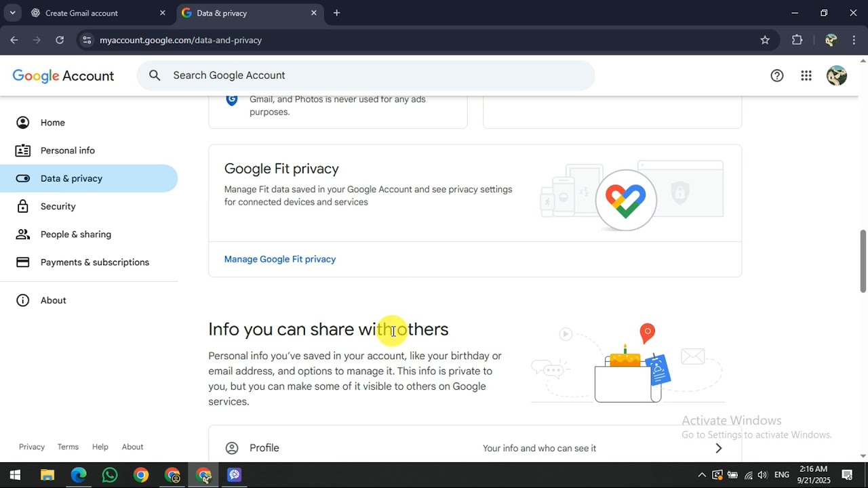The width and height of the screenshot is (868, 488).
Task: Click Terms footer link
Action: pyautogui.click(x=68, y=447)
